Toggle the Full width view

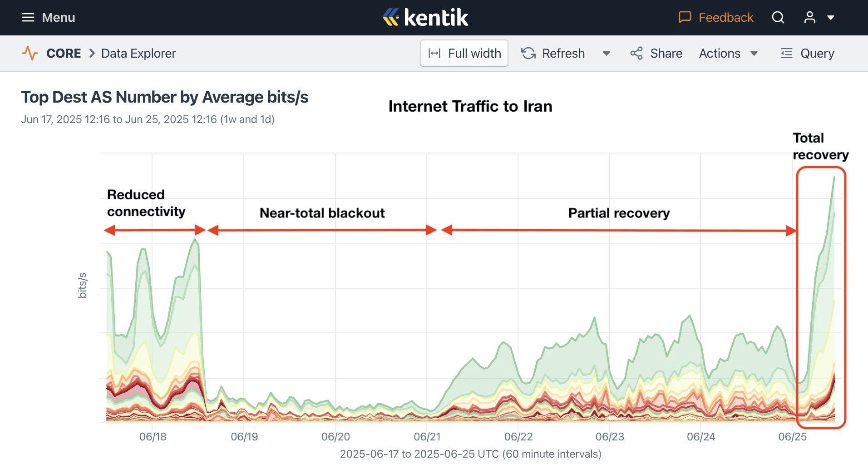(x=464, y=54)
